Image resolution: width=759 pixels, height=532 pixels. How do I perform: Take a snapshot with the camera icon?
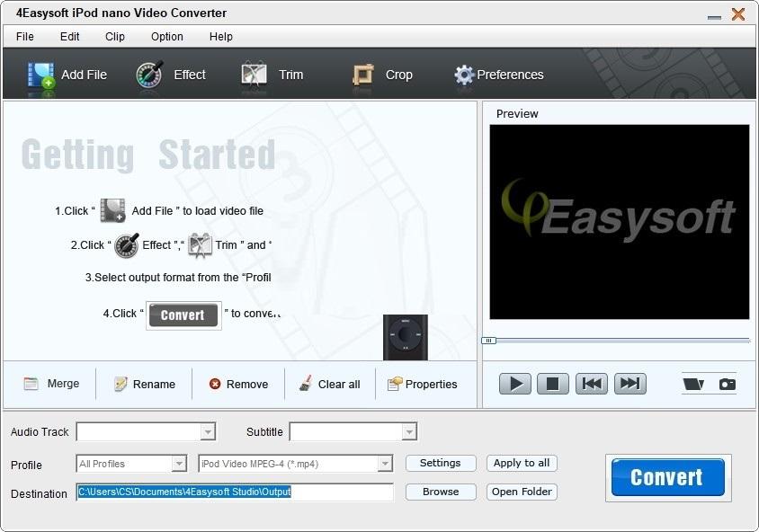727,384
